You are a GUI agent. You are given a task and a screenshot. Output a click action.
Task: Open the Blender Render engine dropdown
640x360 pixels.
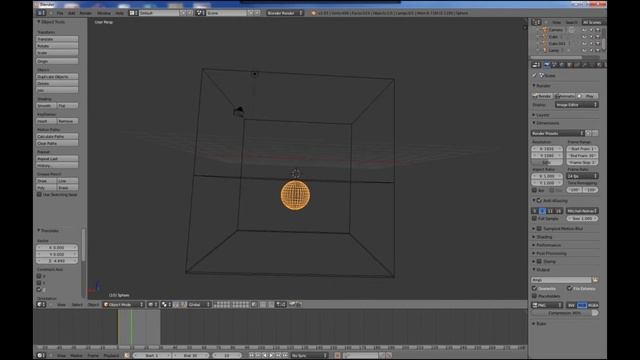pyautogui.click(x=285, y=13)
